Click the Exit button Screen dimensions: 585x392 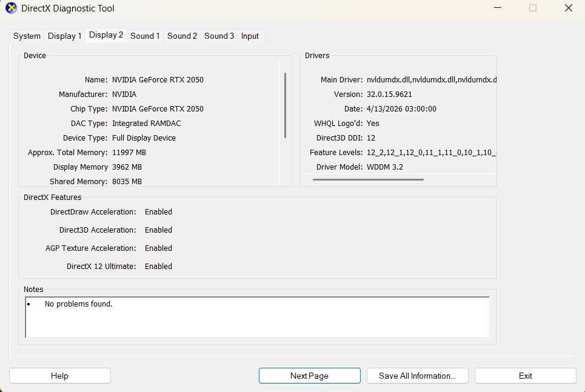(x=526, y=376)
